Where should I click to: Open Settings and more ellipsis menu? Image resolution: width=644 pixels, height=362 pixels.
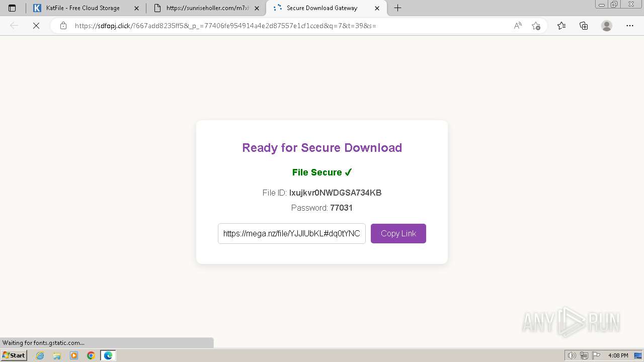point(630,26)
